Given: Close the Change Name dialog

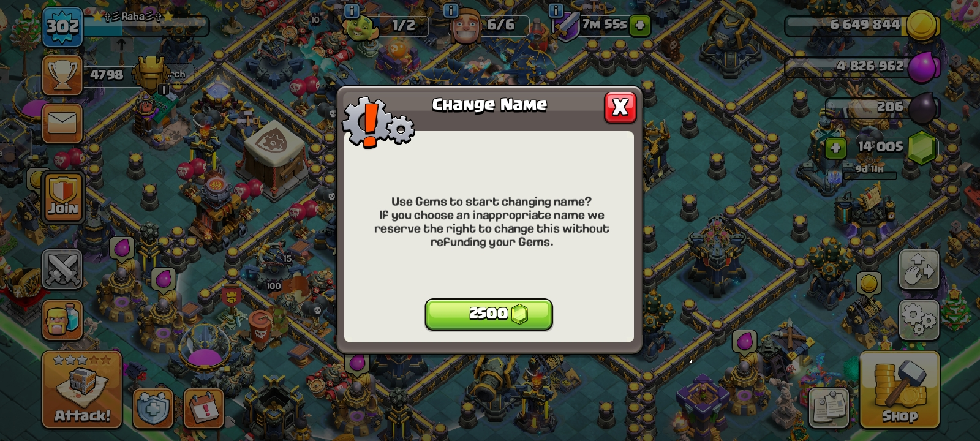Looking at the screenshot, I should click(620, 107).
